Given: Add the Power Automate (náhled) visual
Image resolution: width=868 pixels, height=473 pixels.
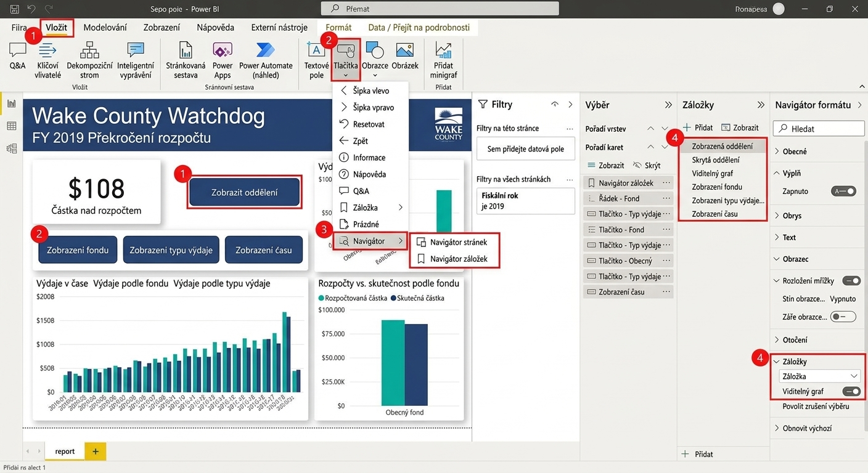Looking at the screenshot, I should (x=266, y=60).
